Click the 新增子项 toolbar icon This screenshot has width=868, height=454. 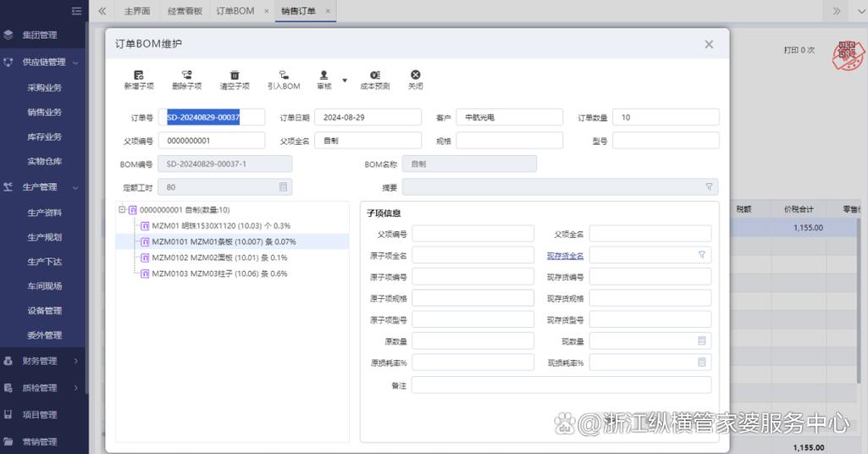[138, 75]
